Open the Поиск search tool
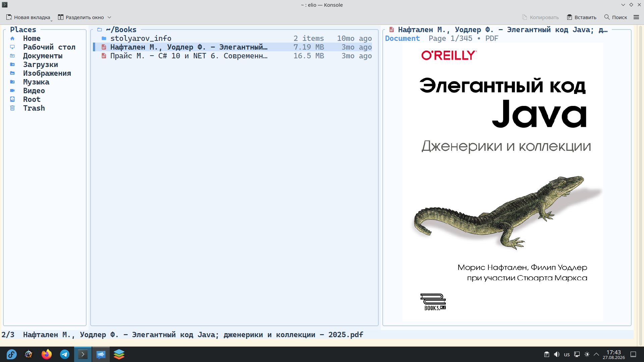644x362 pixels. [x=615, y=17]
